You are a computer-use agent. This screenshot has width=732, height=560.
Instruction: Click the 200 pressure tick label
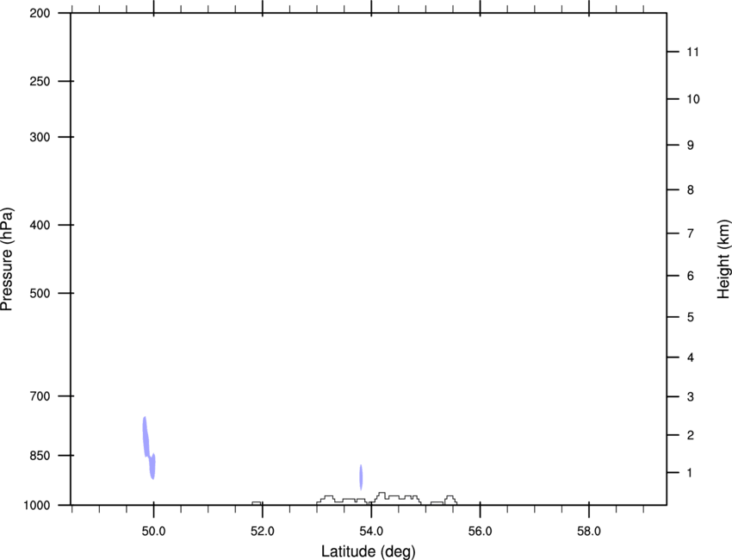[40, 13]
